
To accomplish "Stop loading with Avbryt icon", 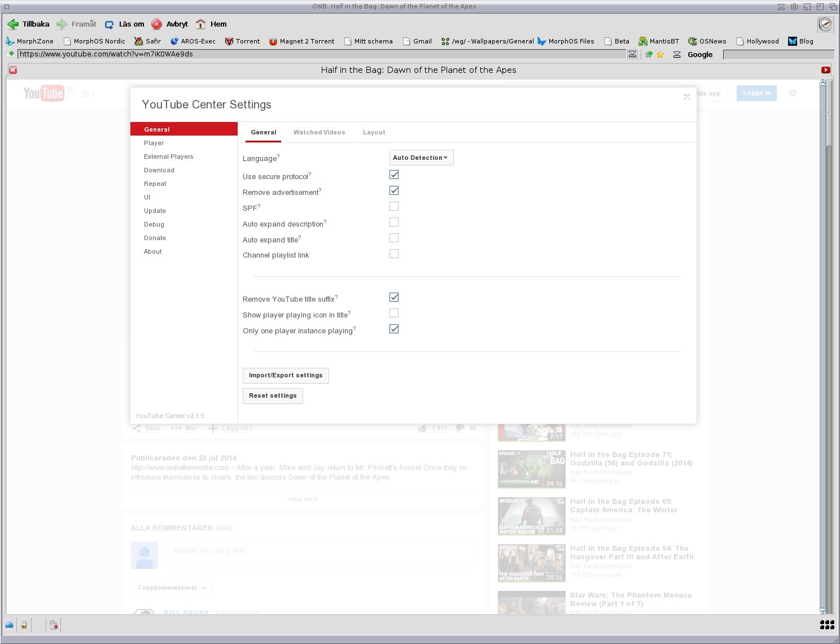I will pyautogui.click(x=157, y=24).
